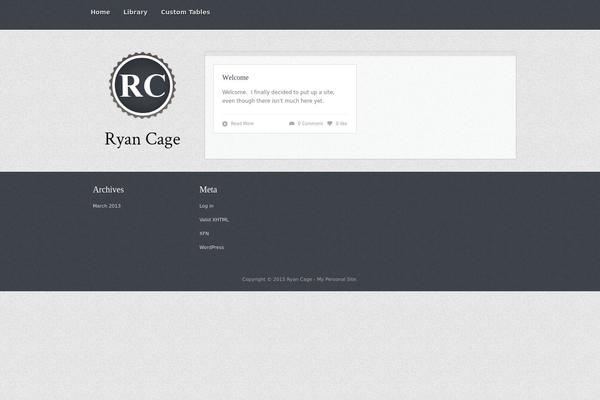This screenshot has height=400, width=600.
Task: Click the RC circular logo badge
Action: pyautogui.click(x=143, y=85)
